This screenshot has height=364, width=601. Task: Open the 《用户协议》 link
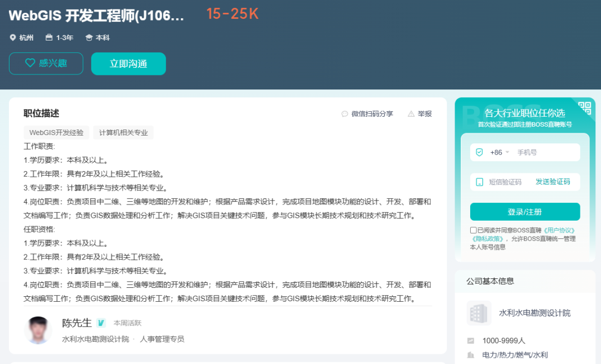pos(559,230)
